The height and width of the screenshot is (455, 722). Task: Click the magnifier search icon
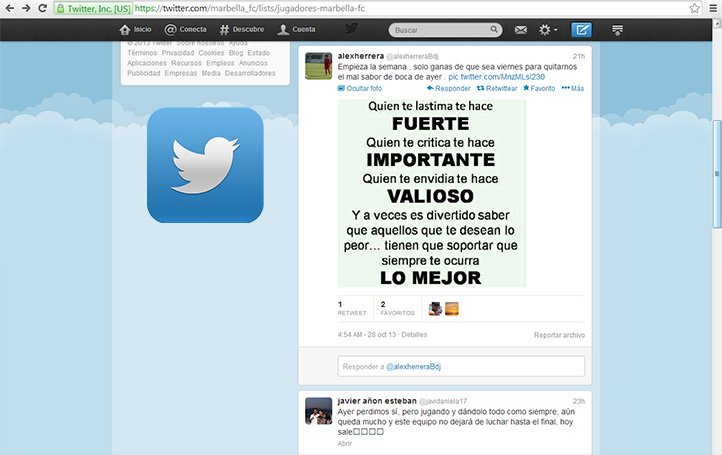494,29
